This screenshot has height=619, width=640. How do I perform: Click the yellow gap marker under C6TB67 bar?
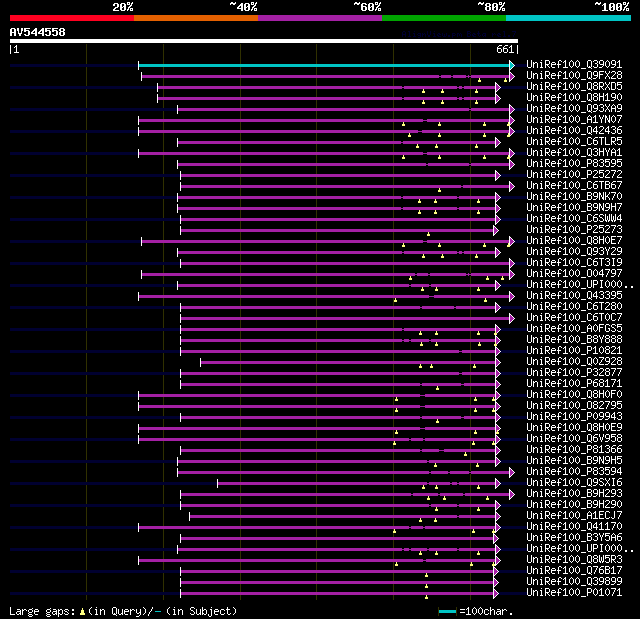[439, 190]
